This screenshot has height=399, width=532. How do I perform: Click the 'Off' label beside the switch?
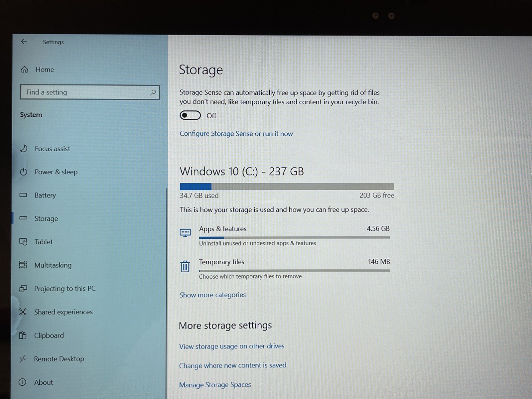211,116
